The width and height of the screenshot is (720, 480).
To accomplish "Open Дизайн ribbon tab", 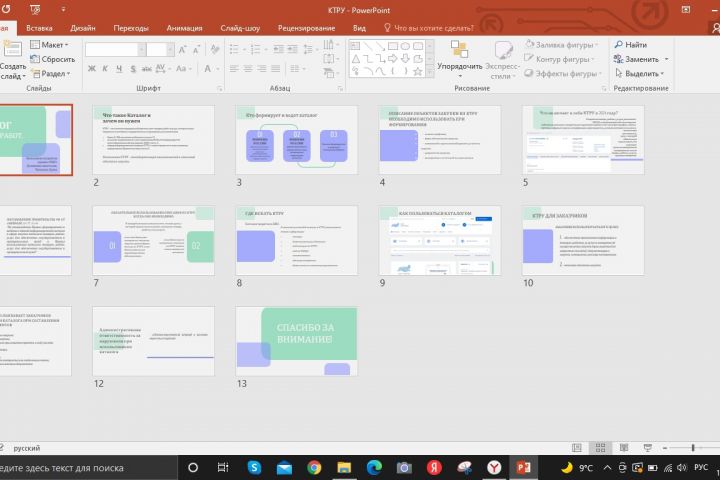I will (83, 28).
